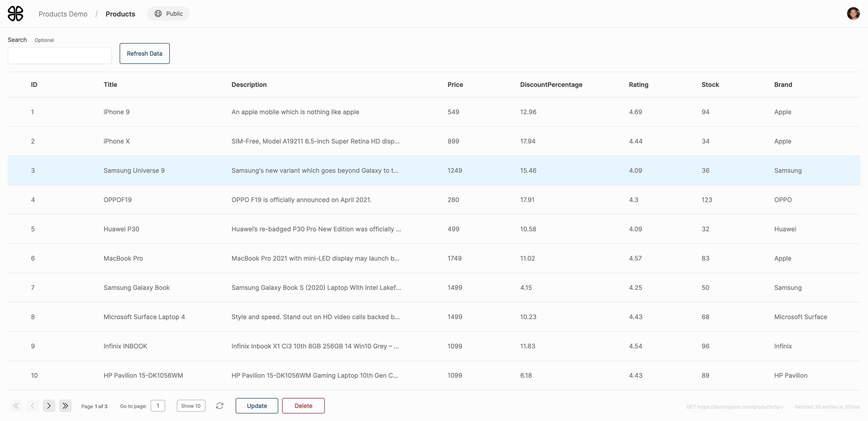
Task: Open the Show 10 page size selector
Action: (191, 406)
